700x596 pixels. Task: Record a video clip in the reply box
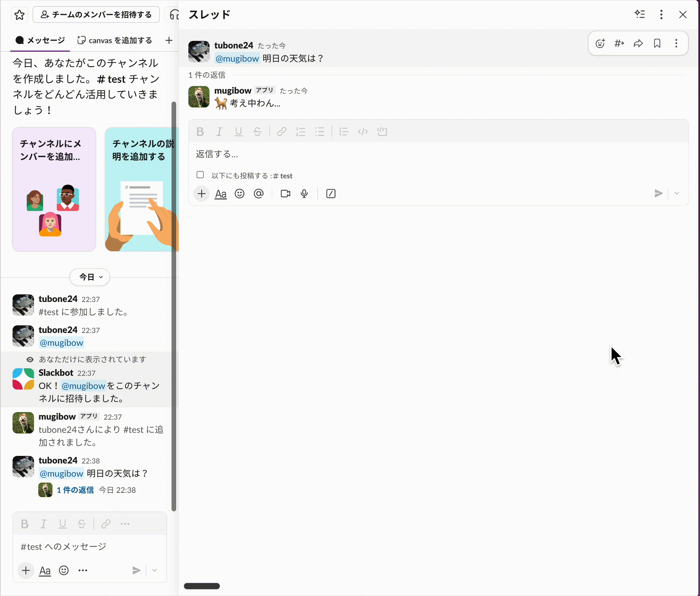[x=285, y=194]
